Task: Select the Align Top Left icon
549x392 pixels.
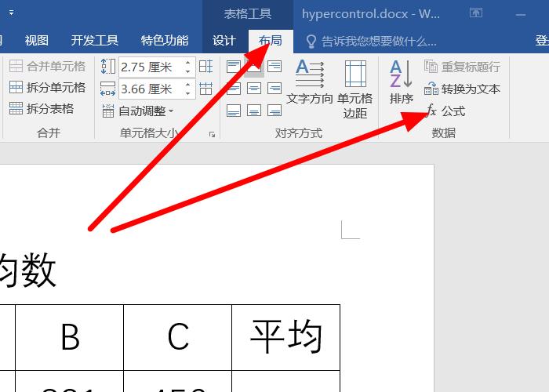Action: 234,66
